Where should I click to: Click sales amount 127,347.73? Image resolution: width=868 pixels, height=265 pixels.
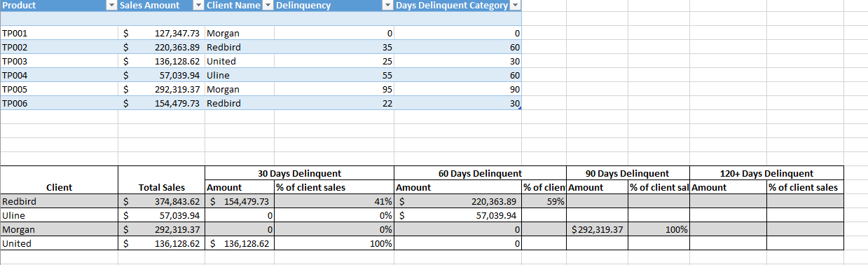coord(161,33)
